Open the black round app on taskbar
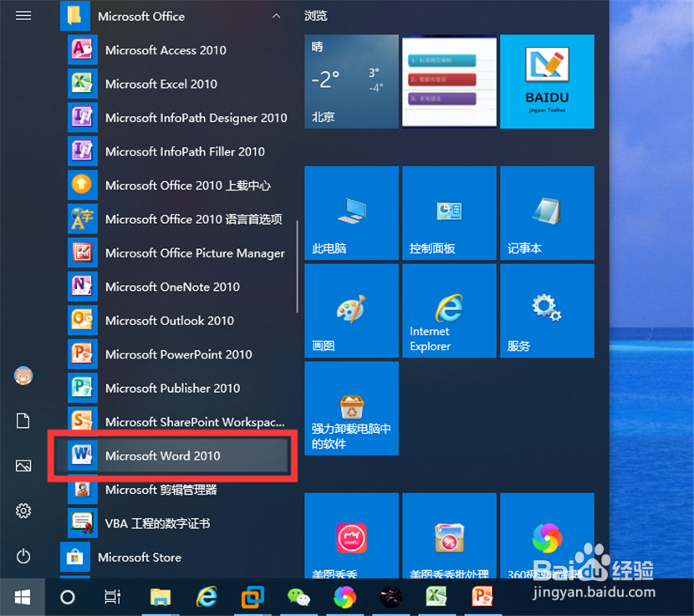 pos(390,598)
